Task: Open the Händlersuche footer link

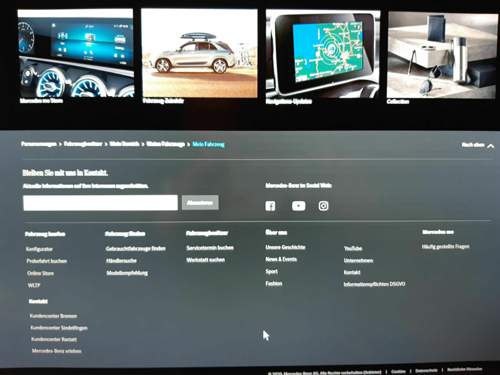Action: [x=121, y=261]
